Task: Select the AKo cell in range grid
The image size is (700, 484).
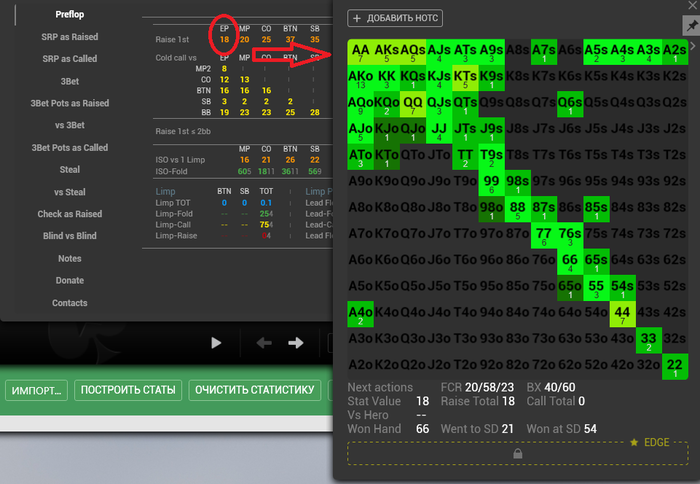Action: (361, 78)
